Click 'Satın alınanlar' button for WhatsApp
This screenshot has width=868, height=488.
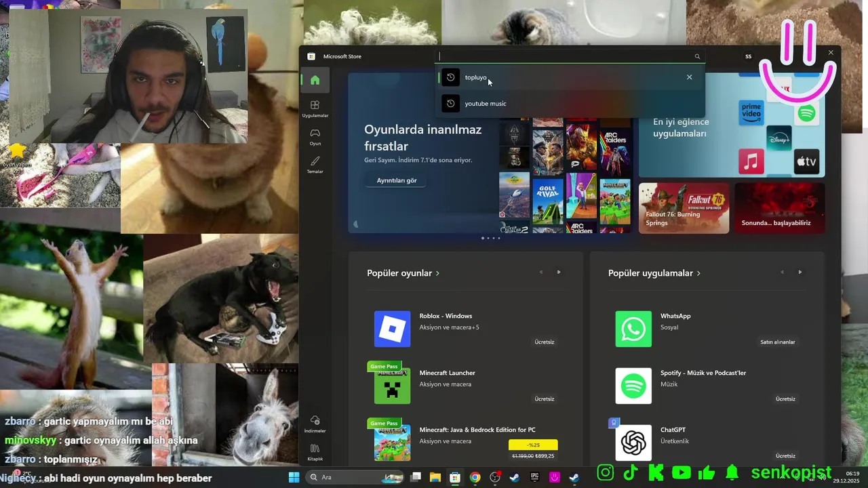tap(777, 342)
